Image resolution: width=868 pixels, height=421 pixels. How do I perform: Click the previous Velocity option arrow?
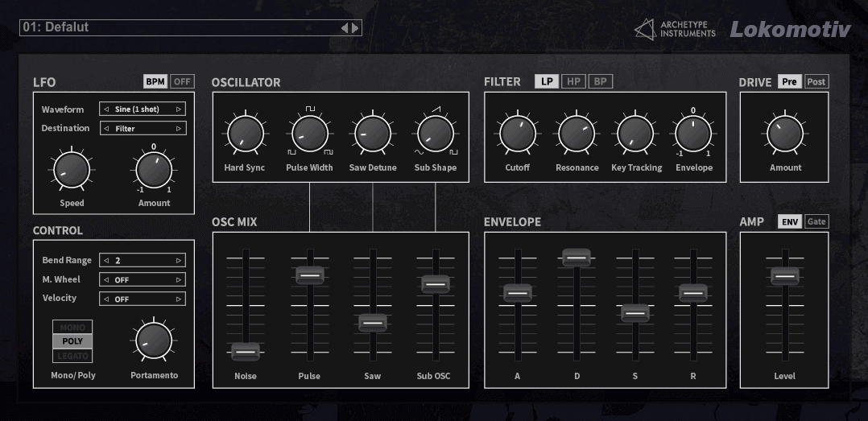pos(106,299)
